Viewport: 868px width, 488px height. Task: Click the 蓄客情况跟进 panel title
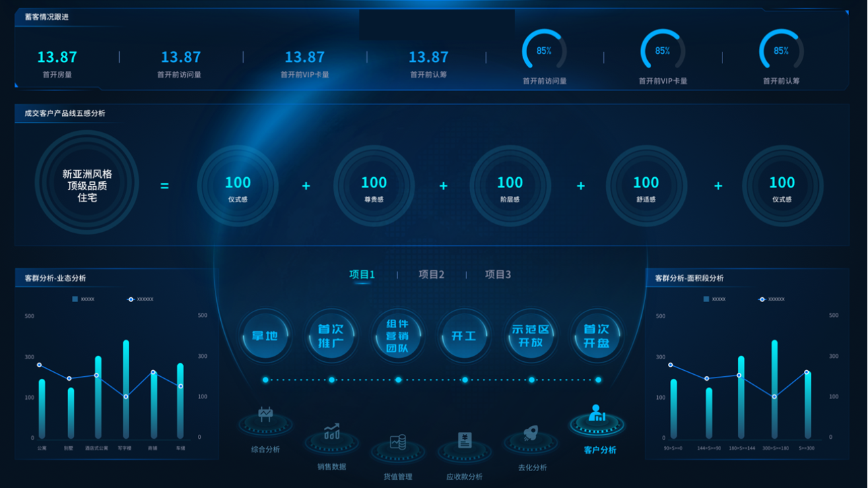(x=46, y=17)
